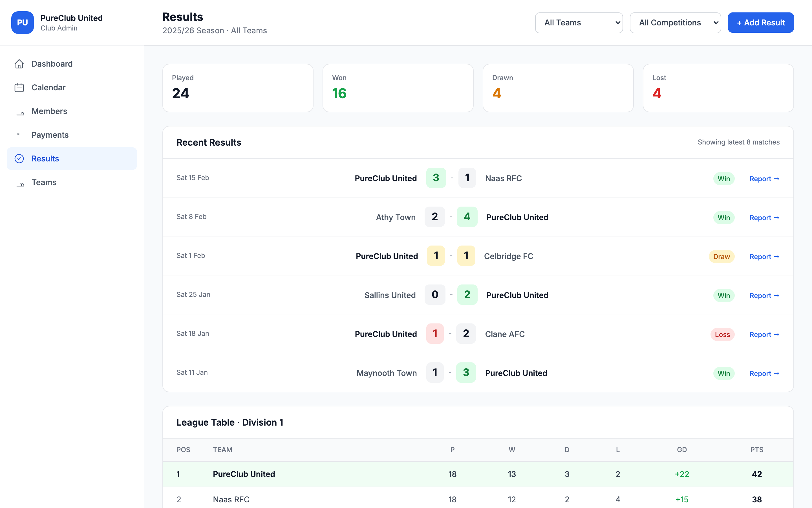
Task: Click the Played 24 stat card
Action: [x=238, y=88]
